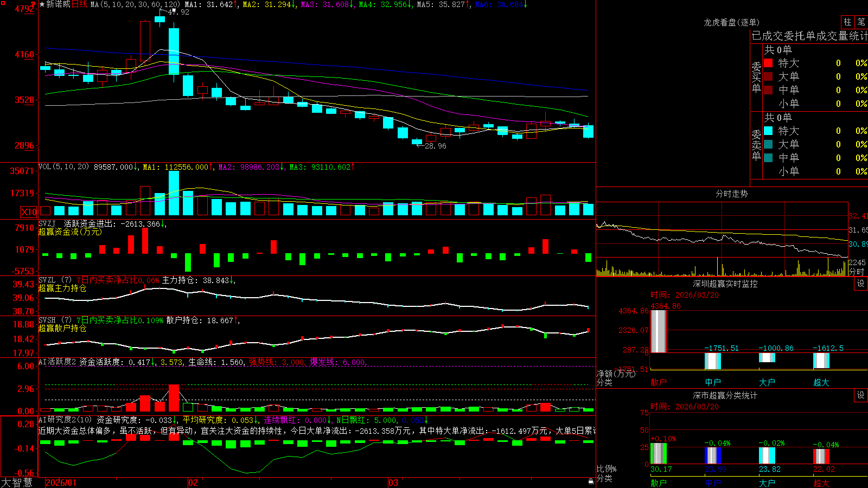Click the AI研究度2(10) indicator label
This screenshot has width=868, height=488.
tap(65, 420)
